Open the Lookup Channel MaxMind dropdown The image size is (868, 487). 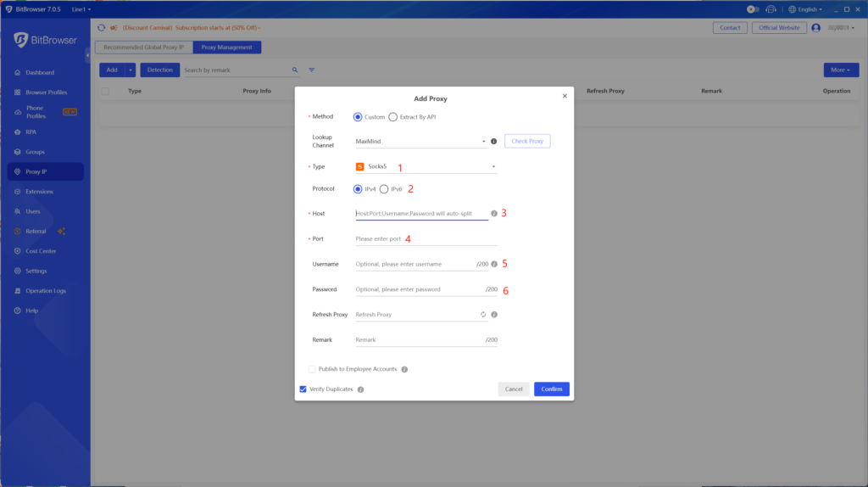(421, 142)
